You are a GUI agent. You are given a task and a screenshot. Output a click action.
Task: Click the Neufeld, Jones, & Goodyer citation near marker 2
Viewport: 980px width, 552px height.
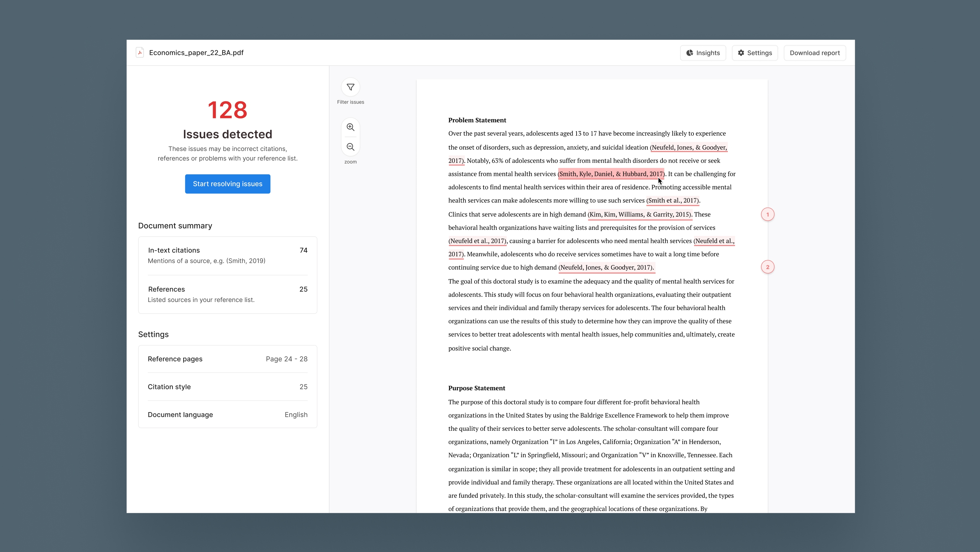606,268
